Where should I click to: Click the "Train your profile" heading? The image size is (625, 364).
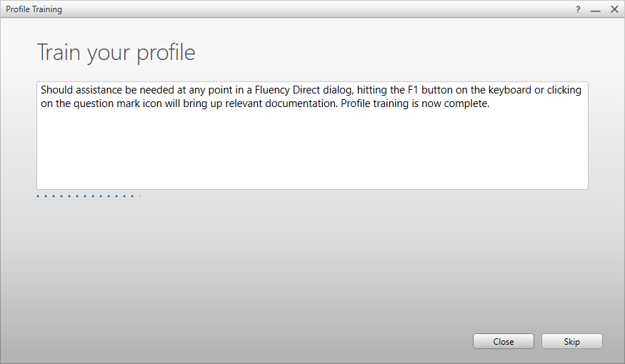[116, 52]
